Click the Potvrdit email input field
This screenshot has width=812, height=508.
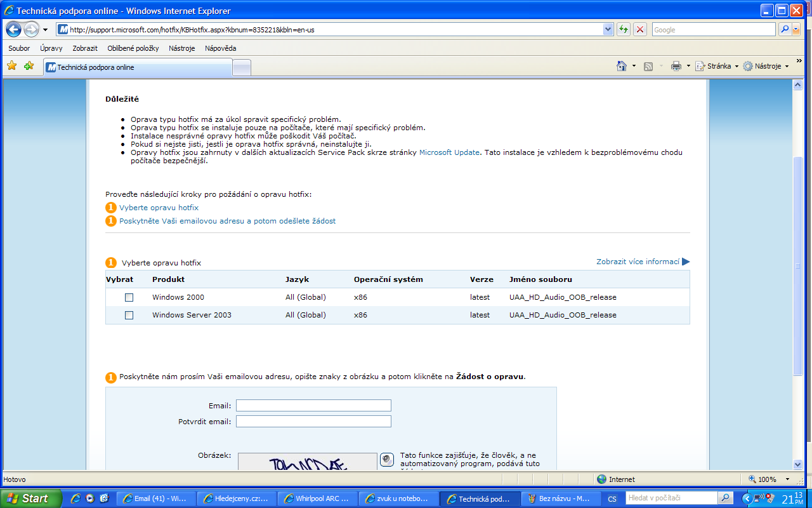[x=313, y=422]
